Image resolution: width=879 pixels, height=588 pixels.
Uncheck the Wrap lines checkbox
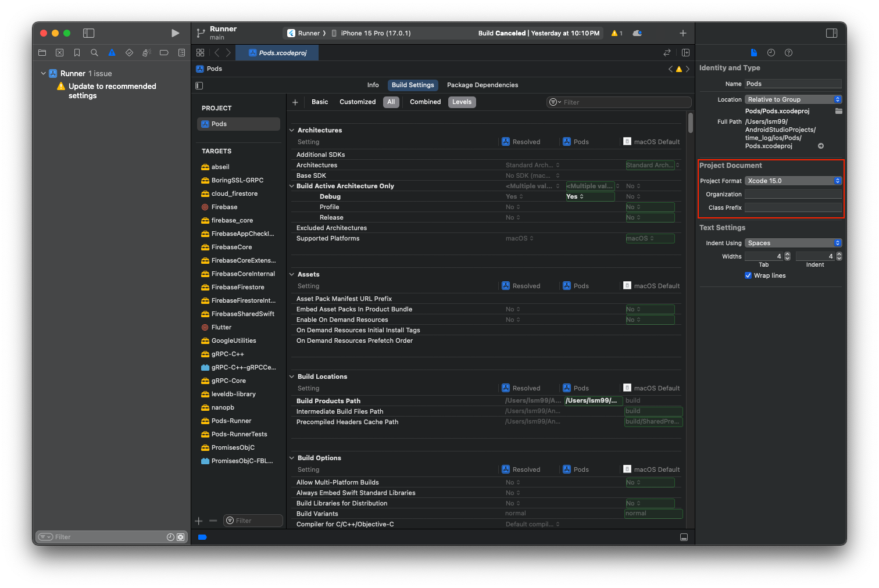tap(748, 275)
